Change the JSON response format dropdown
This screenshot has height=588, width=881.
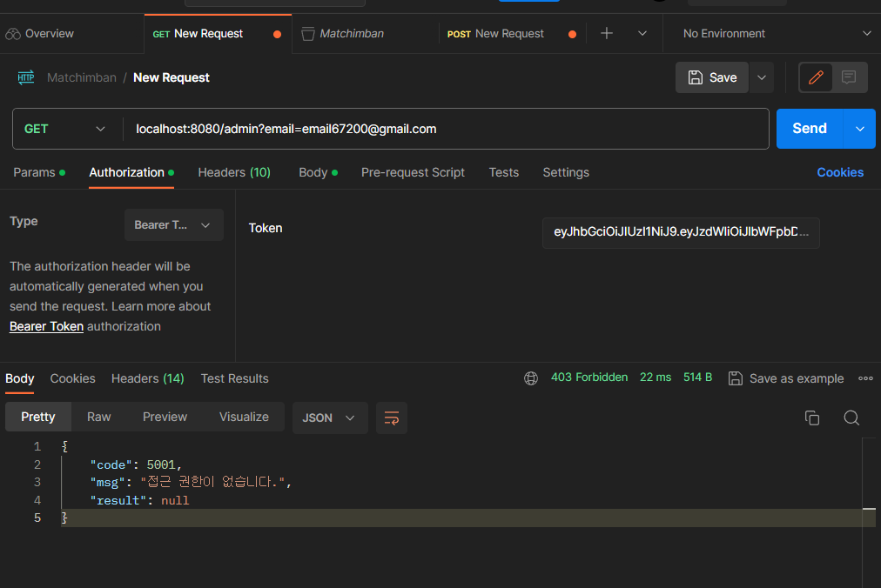[330, 418]
